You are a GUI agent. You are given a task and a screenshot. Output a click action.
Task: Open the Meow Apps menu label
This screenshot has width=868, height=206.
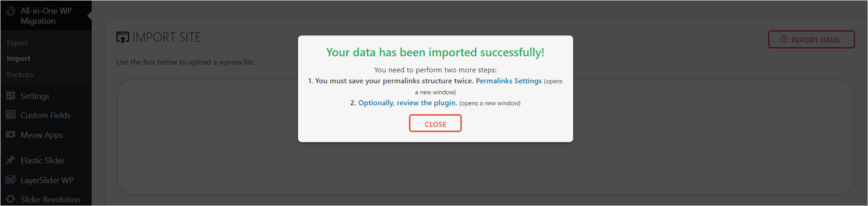(x=42, y=135)
